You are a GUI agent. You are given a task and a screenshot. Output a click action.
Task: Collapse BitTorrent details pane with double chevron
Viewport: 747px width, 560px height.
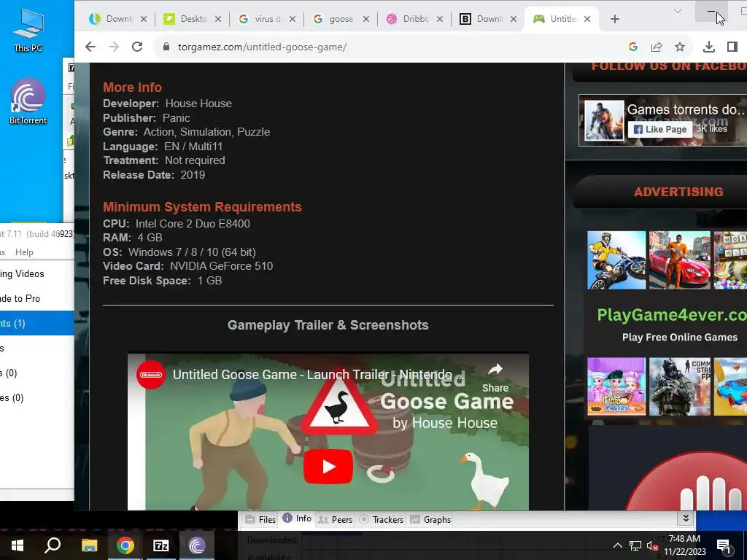pos(686,518)
